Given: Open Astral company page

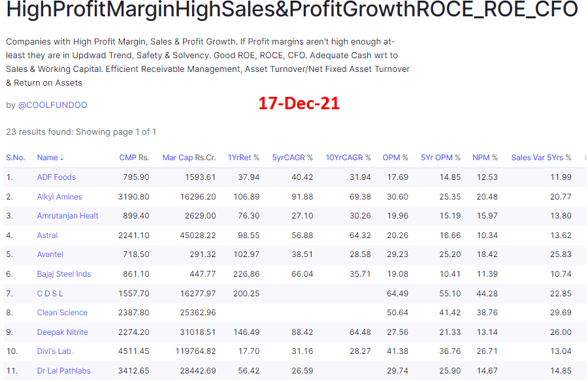Looking at the screenshot, I should click(47, 235).
